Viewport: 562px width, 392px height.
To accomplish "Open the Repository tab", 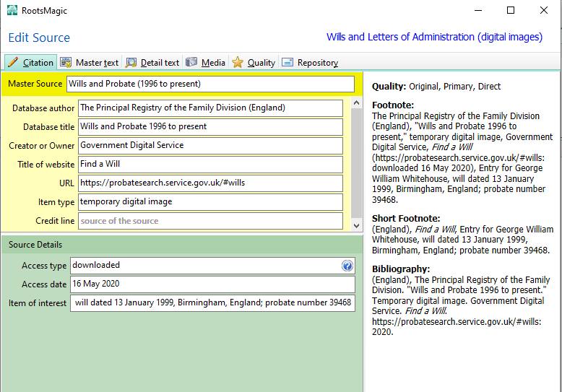I will (x=310, y=62).
